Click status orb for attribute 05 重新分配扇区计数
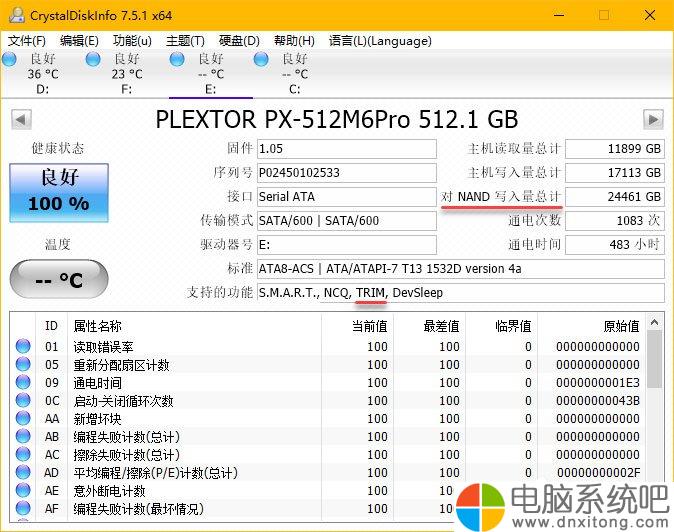674x532 pixels. [23, 364]
